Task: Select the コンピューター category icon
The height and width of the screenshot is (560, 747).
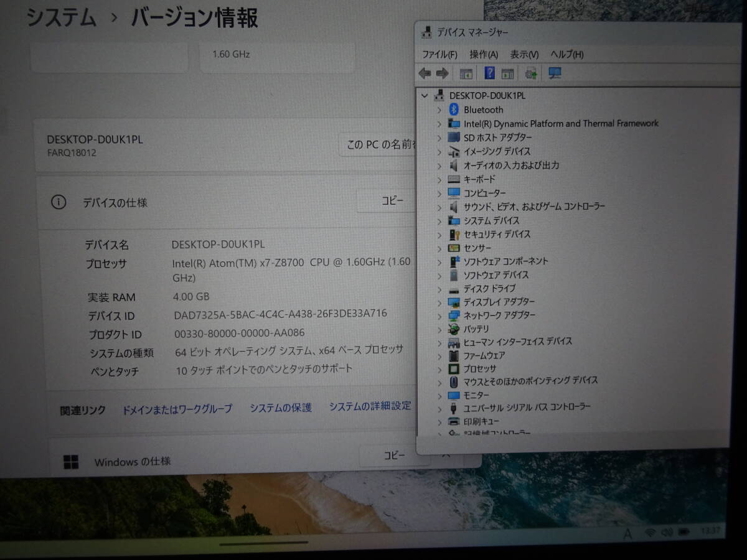Action: click(x=454, y=193)
